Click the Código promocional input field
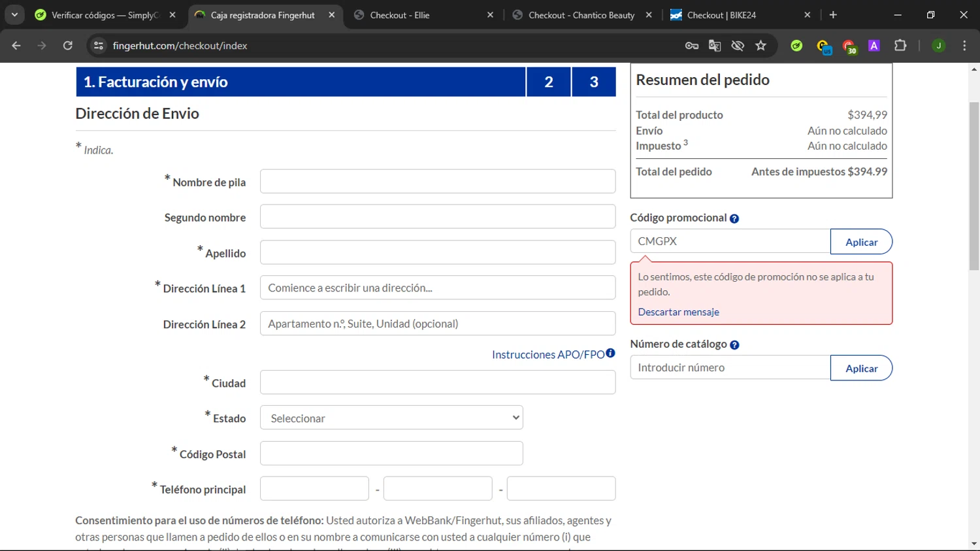The width and height of the screenshot is (980, 551). pos(730,241)
